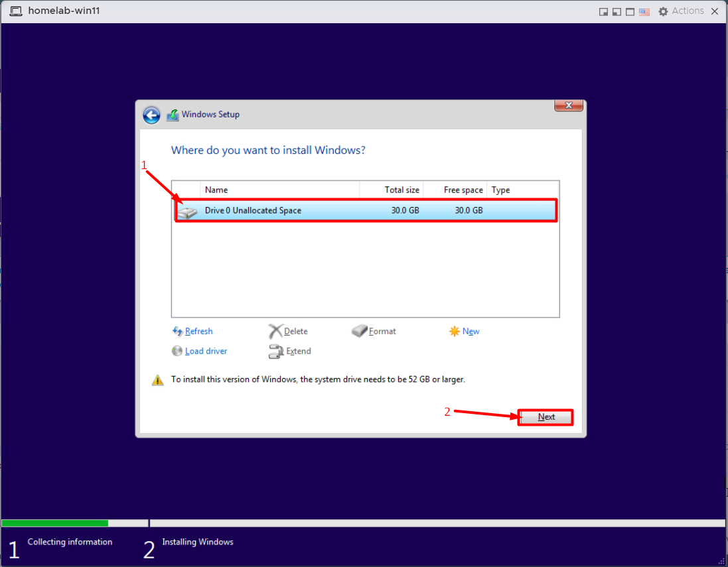
Task: Click the Windows Setup title text
Action: point(210,115)
